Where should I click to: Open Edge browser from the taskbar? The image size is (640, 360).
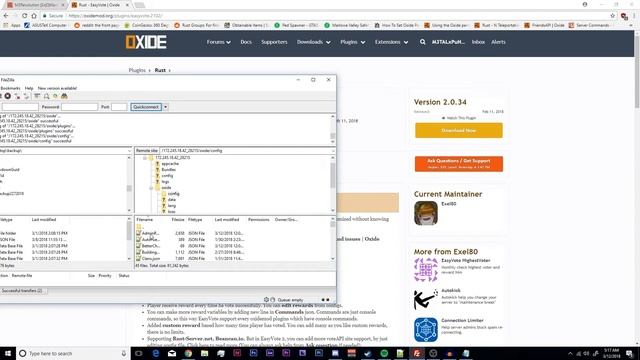click(x=156, y=353)
